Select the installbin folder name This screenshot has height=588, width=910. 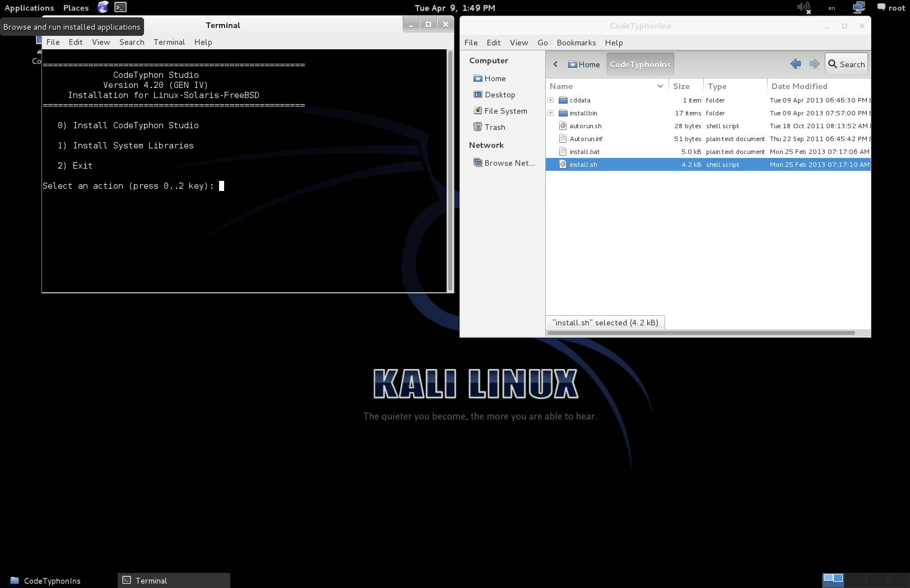583,113
